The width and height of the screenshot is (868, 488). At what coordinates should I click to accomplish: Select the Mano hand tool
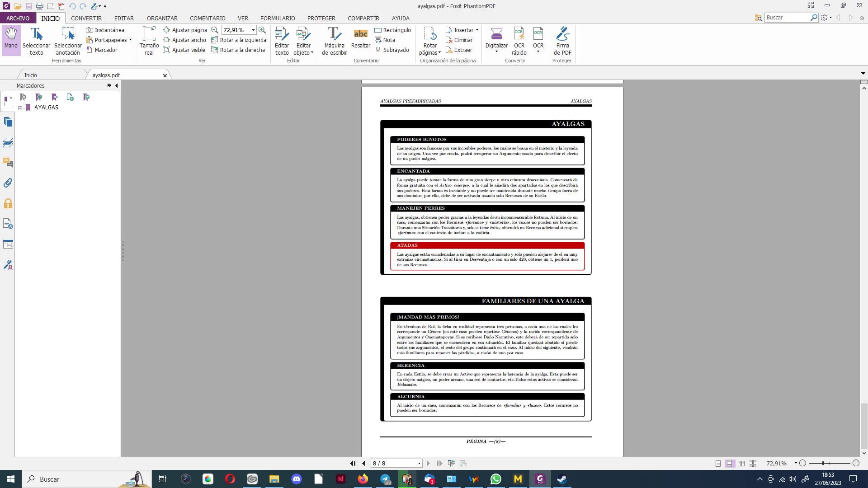[11, 40]
